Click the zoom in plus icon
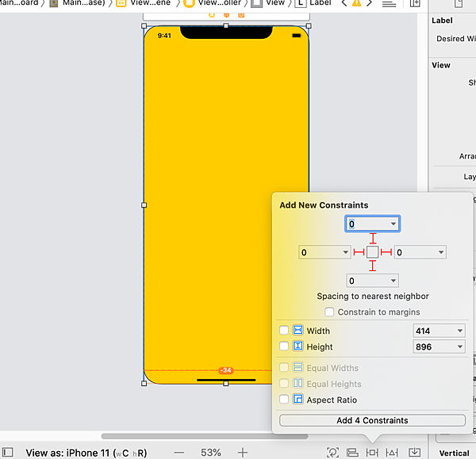The width and height of the screenshot is (476, 459). 243,452
